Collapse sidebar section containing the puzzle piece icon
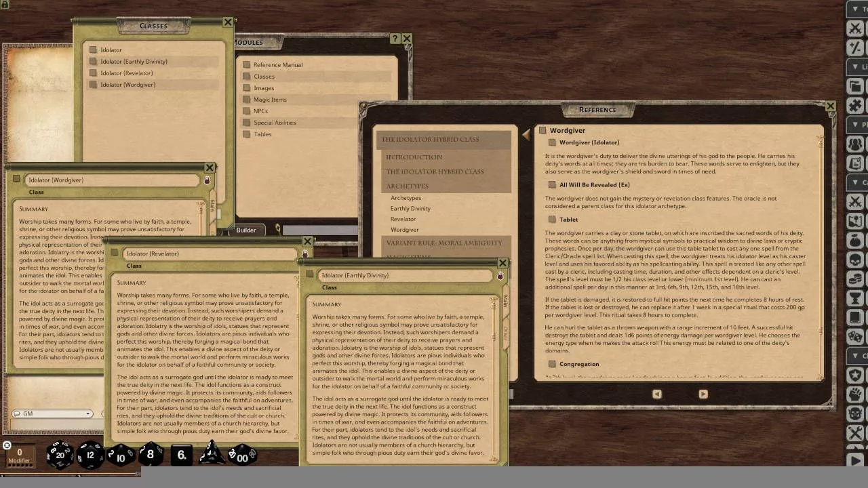The height and width of the screenshot is (488, 868). (x=856, y=67)
